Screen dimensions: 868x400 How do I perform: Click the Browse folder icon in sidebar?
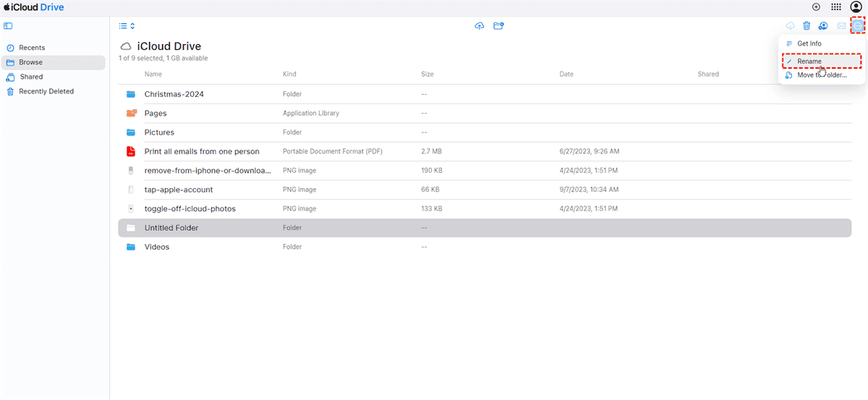10,62
